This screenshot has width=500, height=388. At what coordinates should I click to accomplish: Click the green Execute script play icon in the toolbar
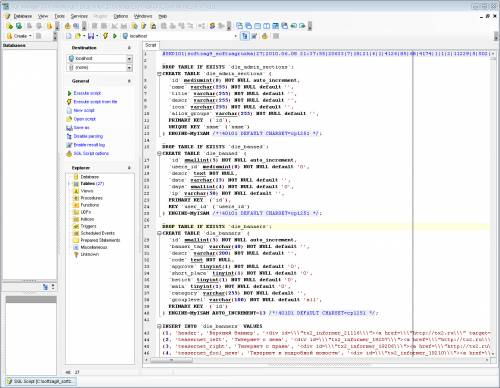pos(115,36)
